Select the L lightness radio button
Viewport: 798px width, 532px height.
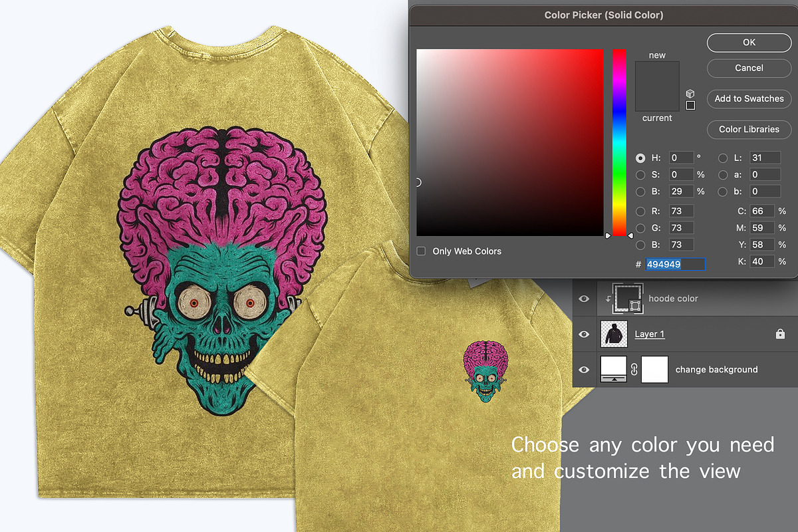click(723, 158)
